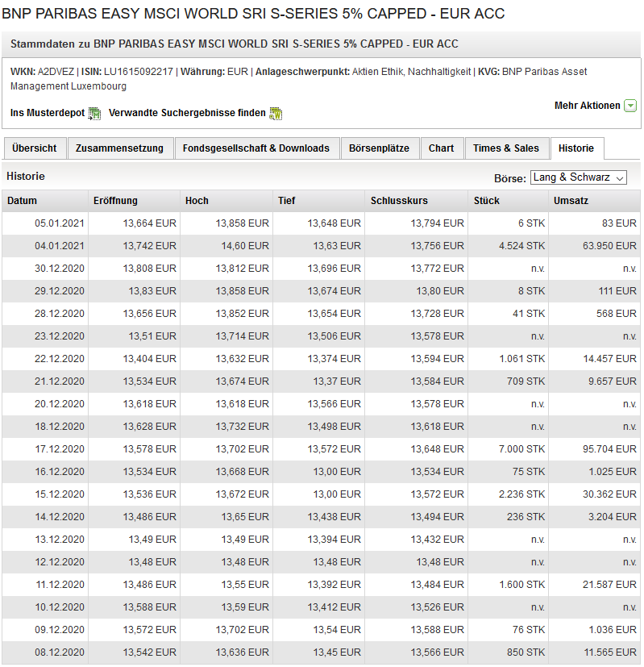Open the Börse dropdown Lang & Schwarz
The width and height of the screenshot is (644, 667).
click(x=579, y=177)
